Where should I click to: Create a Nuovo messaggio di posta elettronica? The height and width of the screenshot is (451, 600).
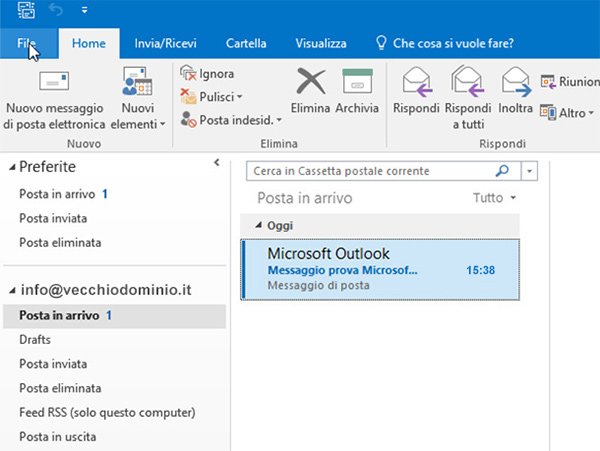54,100
